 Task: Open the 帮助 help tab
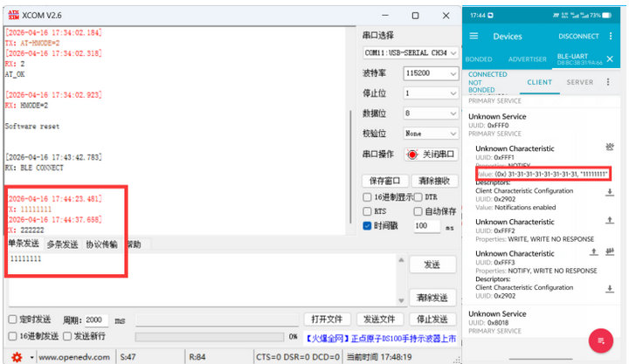(x=135, y=244)
